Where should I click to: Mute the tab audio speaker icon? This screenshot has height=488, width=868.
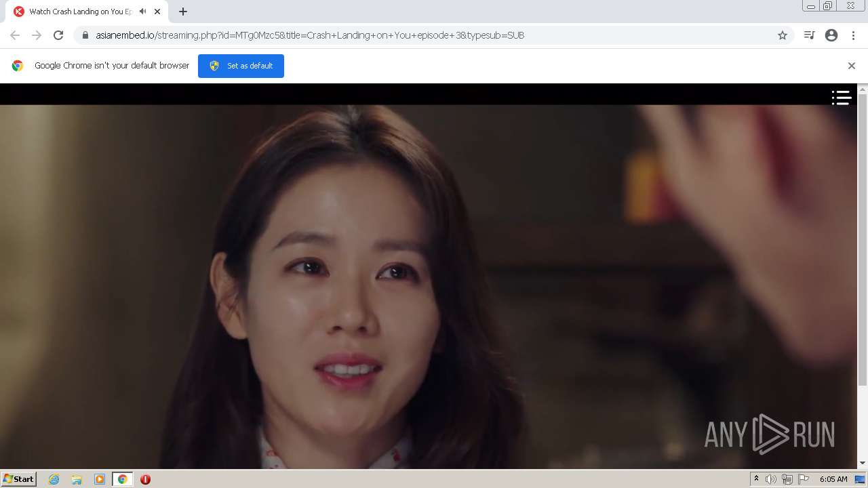click(142, 12)
